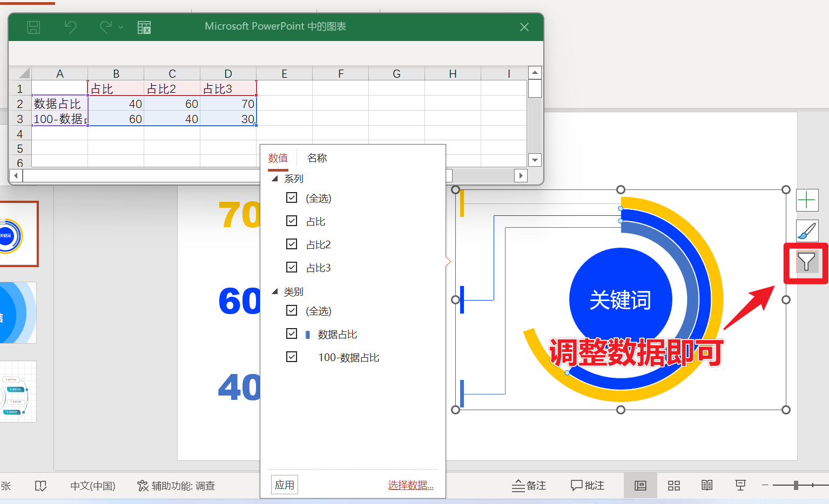Image resolution: width=829 pixels, height=504 pixels.
Task: Open 辅助功能: 调查 accessibility checker
Action: click(x=176, y=486)
